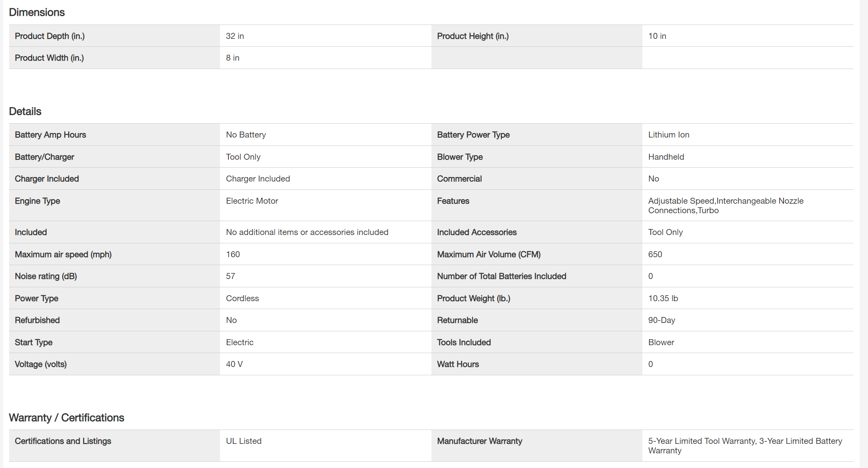Select the Battery Amp Hours label

[x=50, y=135]
